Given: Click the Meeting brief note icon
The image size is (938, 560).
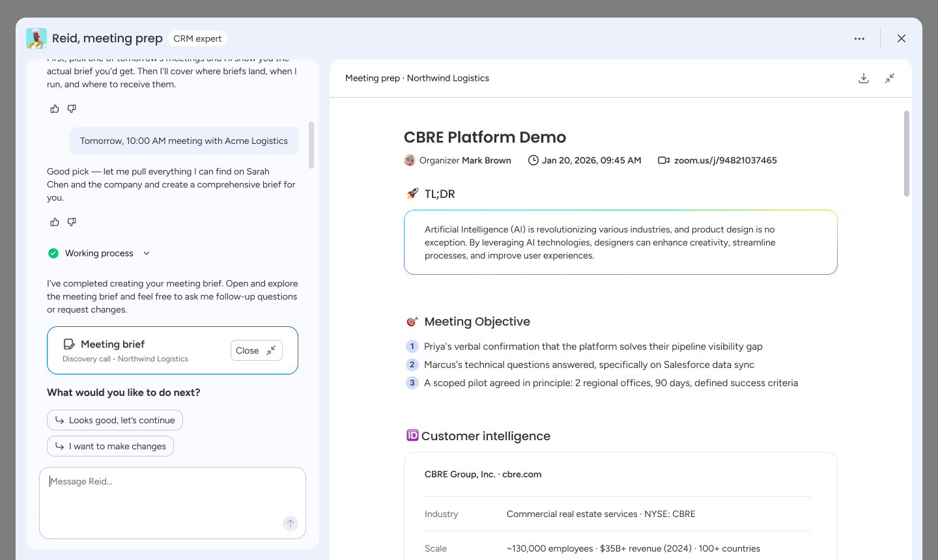Looking at the screenshot, I should pos(68,344).
